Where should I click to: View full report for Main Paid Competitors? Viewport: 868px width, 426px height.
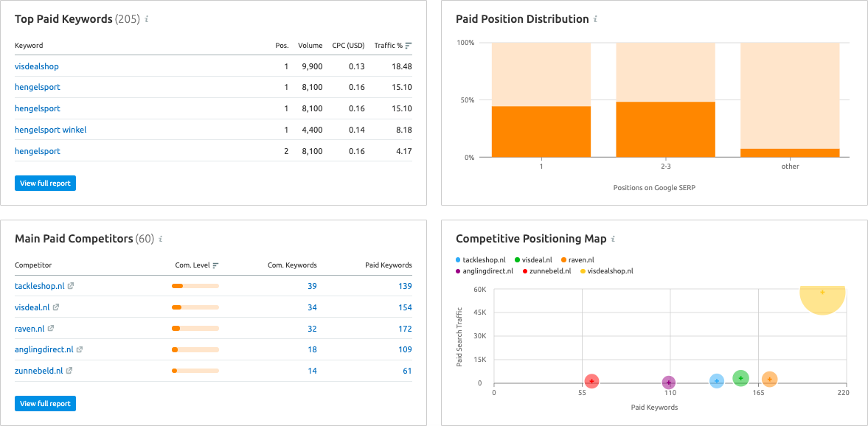coord(45,403)
